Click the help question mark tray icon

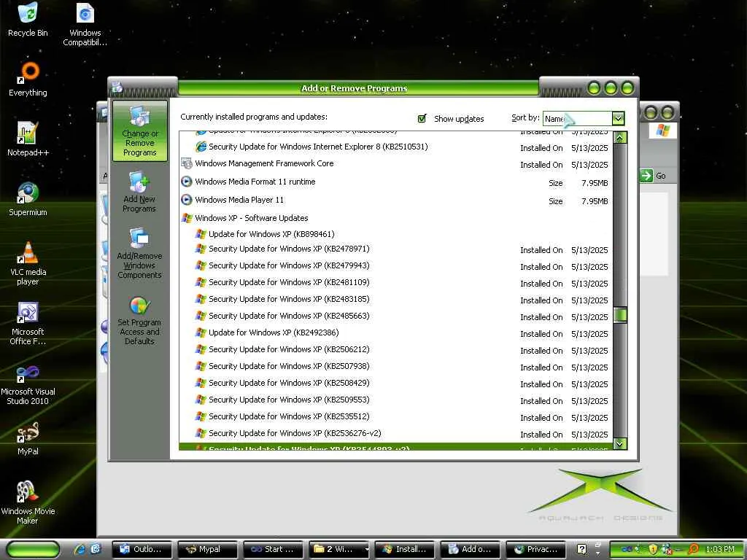coord(581,549)
